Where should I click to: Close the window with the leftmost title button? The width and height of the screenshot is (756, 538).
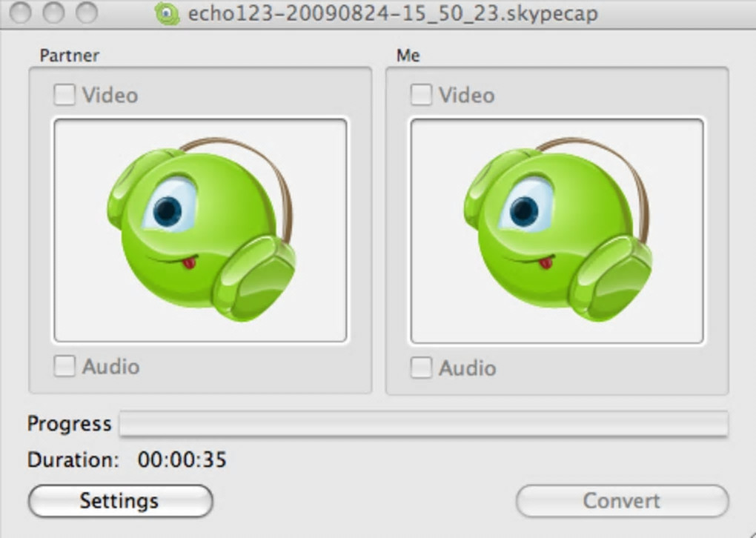click(x=21, y=12)
